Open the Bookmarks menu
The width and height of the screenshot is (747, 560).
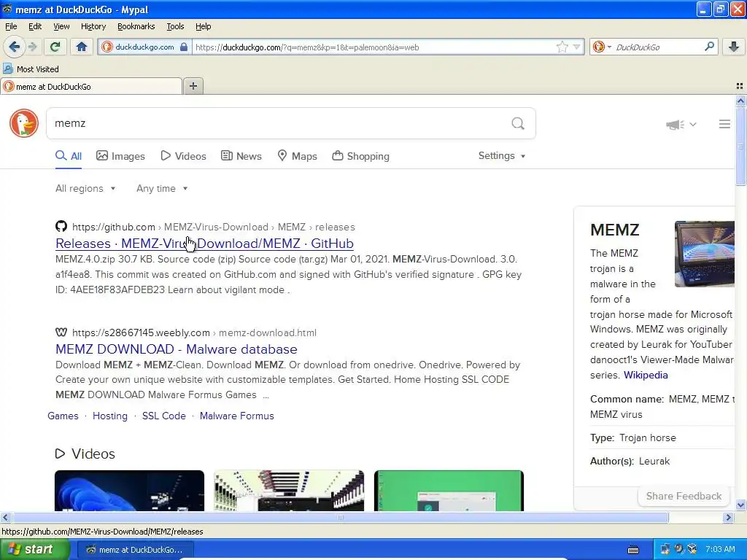point(136,26)
